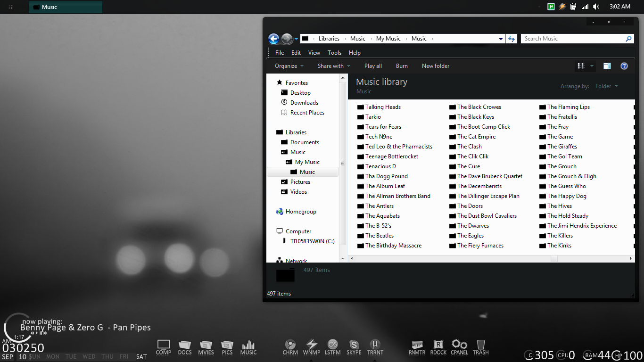Select The Beatles folder

tap(375, 236)
